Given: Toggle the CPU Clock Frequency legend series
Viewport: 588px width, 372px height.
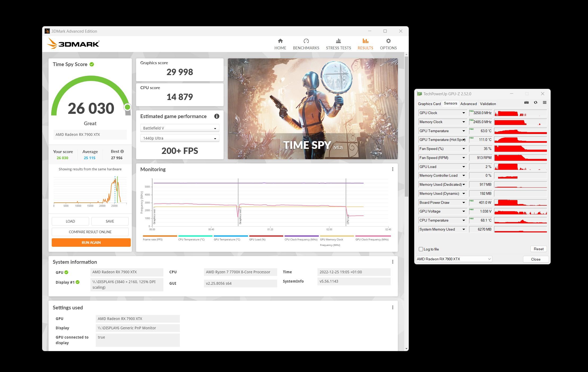Looking at the screenshot, I should (302, 238).
